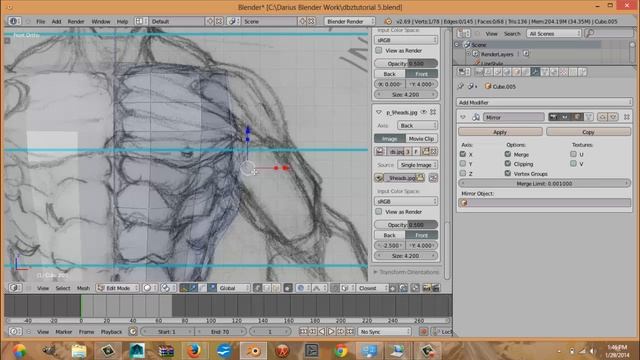Select the Image source button
The width and height of the screenshot is (640, 360).
[x=390, y=138]
